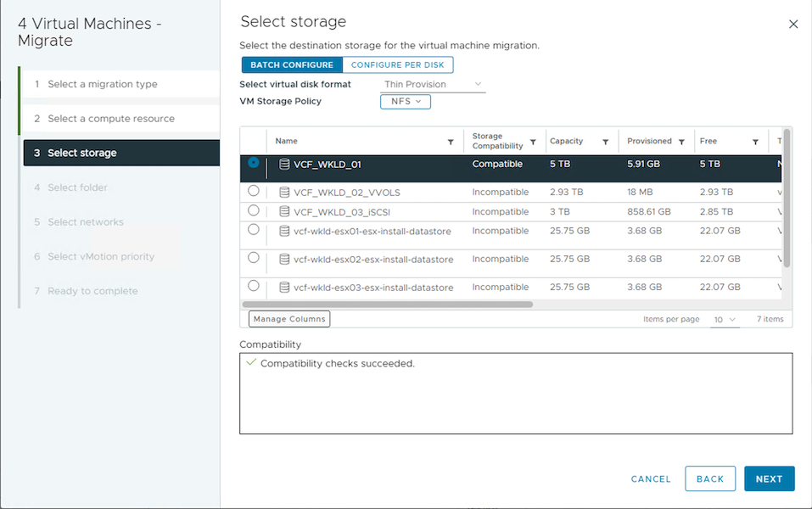Click the horizontal table scrollbar

click(x=388, y=304)
